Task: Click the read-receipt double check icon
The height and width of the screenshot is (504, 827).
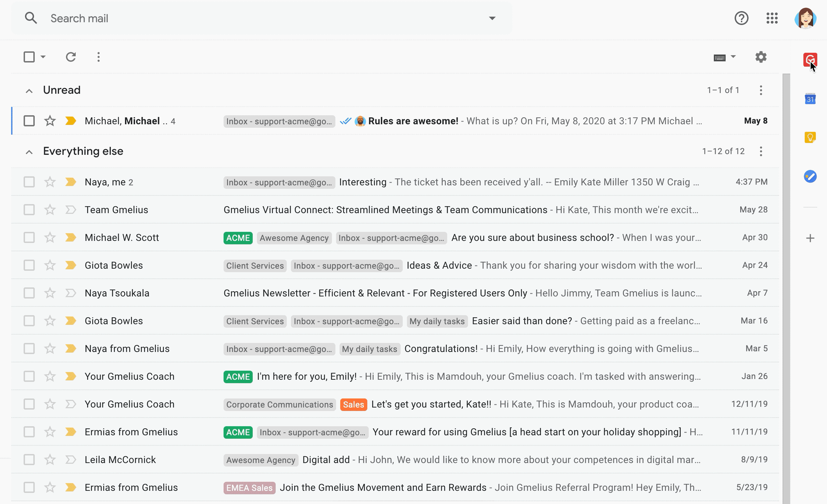Action: [x=346, y=121]
